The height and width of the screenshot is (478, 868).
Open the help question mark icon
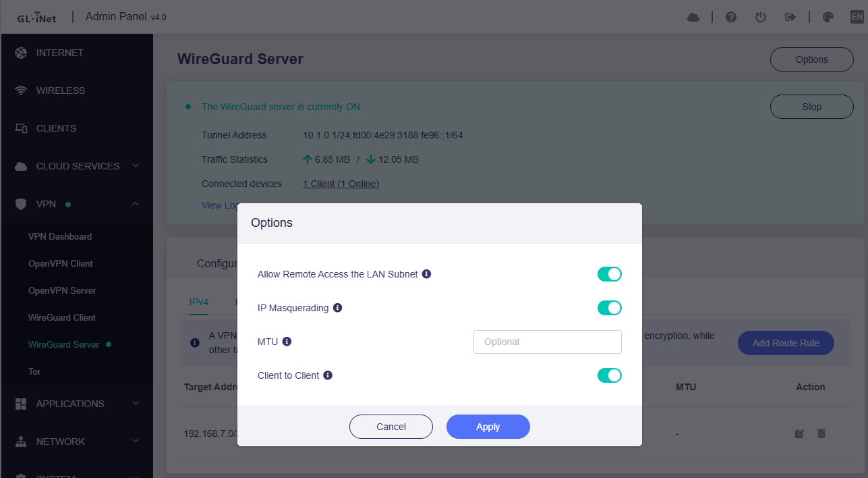731,17
